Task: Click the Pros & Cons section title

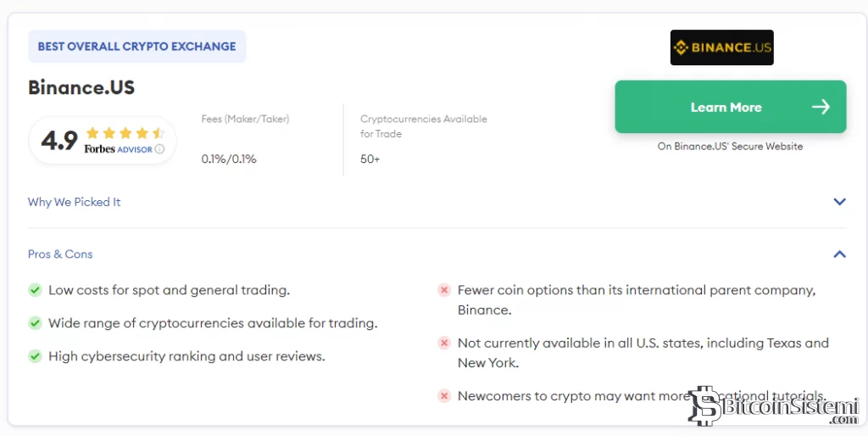Action: [x=60, y=254]
